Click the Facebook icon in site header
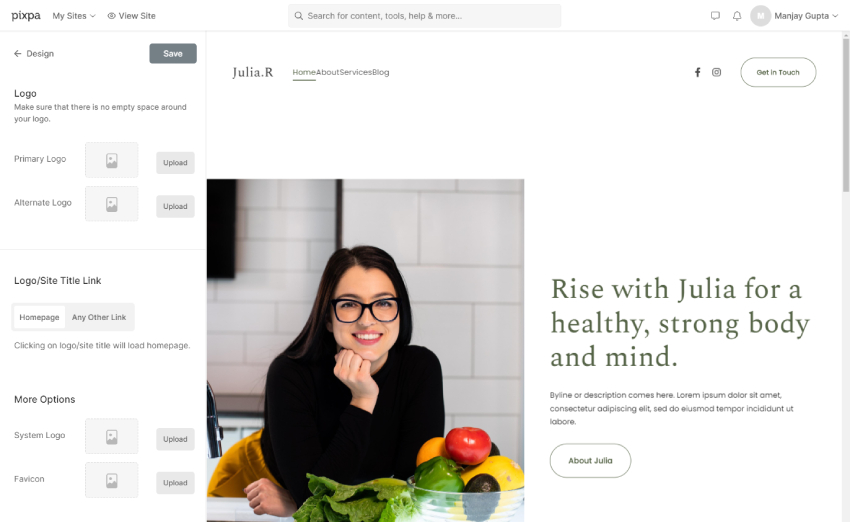This screenshot has height=522, width=850. (x=698, y=72)
